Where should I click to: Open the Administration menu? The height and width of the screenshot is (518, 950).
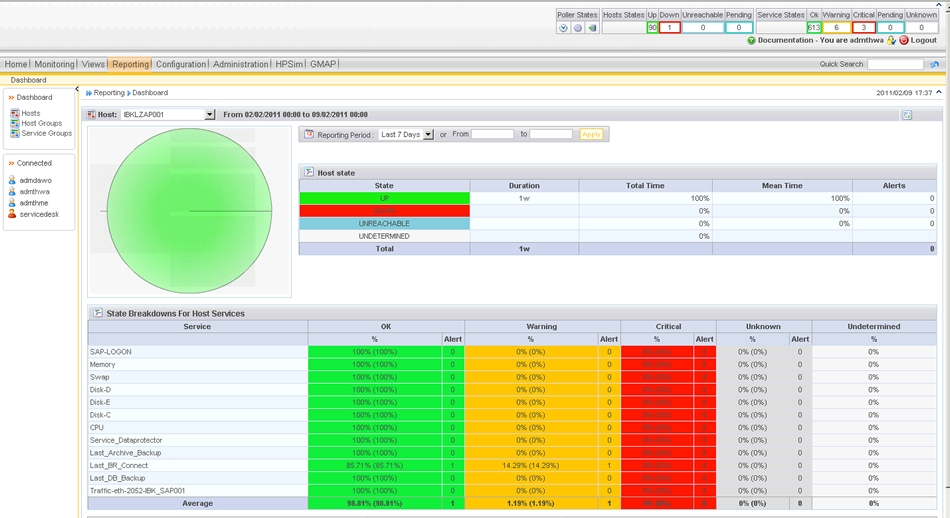[241, 64]
